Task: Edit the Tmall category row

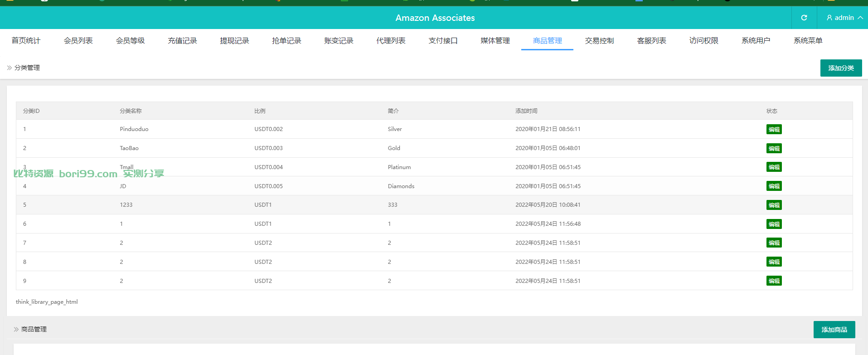Action: point(774,167)
